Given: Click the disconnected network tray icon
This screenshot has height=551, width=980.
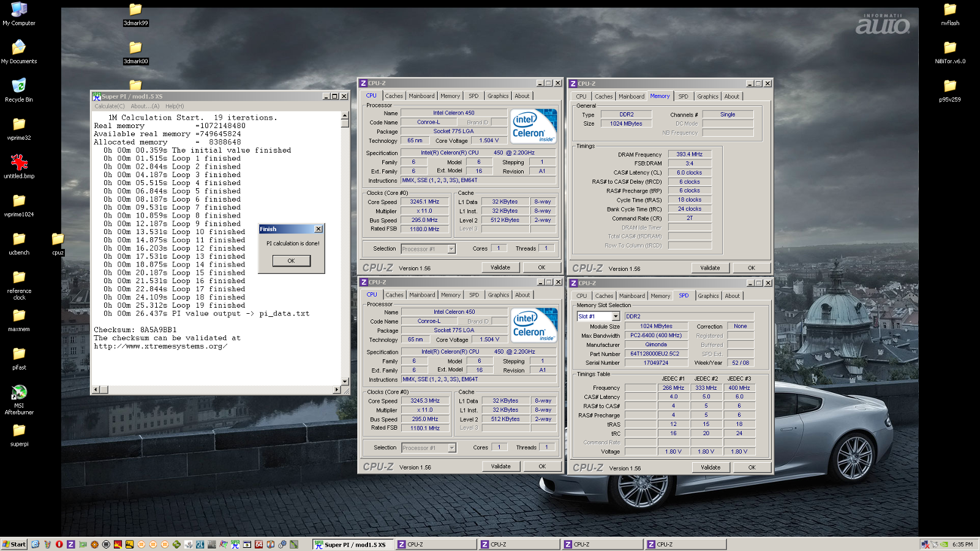Looking at the screenshot, I should click(925, 544).
